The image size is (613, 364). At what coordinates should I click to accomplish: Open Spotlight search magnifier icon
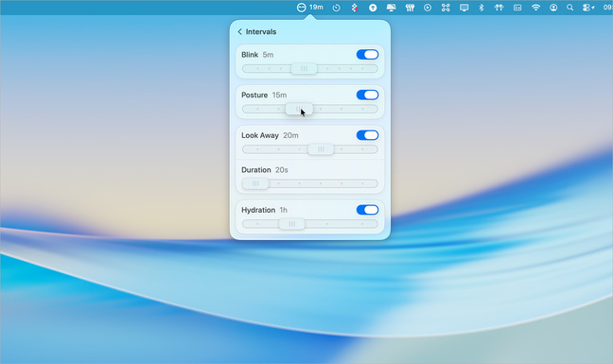click(570, 8)
